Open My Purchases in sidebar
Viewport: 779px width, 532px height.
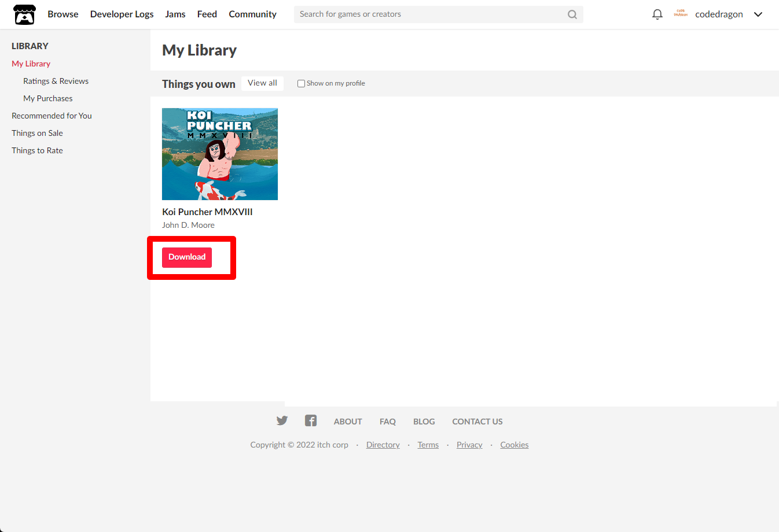pos(48,98)
